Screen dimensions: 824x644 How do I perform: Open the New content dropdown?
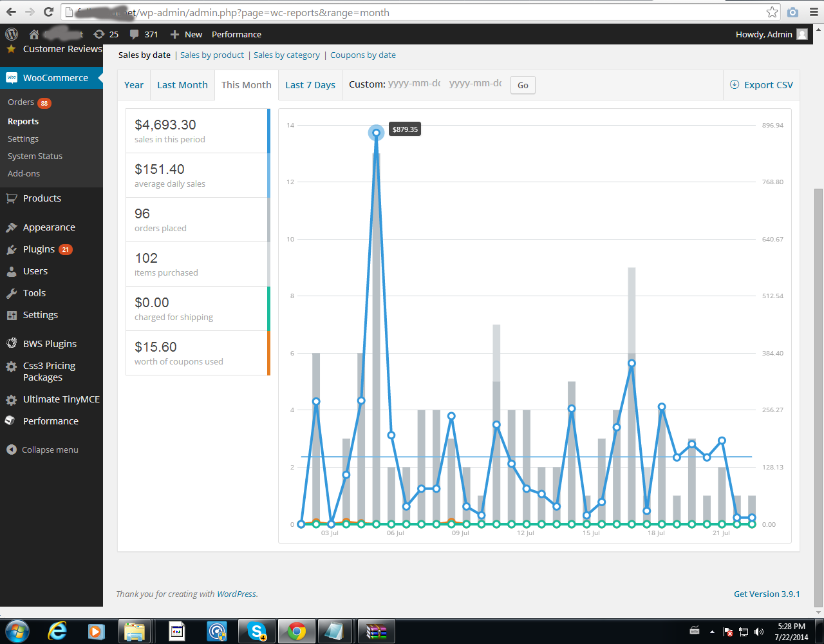click(x=186, y=34)
